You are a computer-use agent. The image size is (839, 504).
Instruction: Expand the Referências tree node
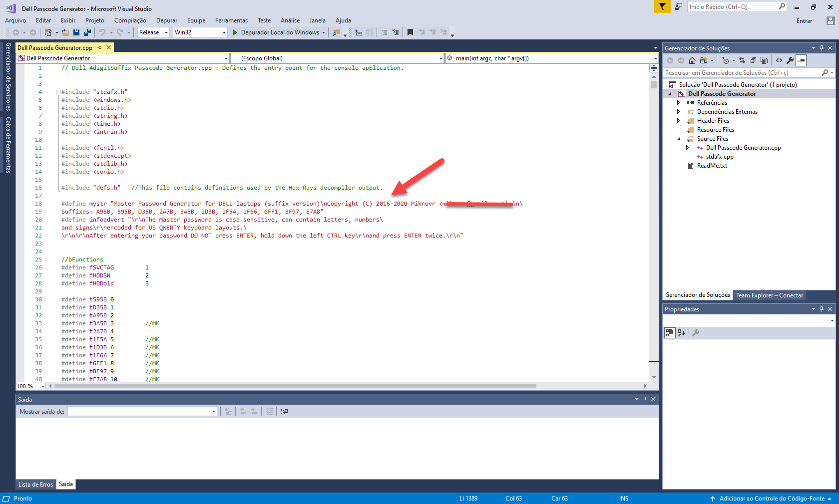(x=678, y=103)
